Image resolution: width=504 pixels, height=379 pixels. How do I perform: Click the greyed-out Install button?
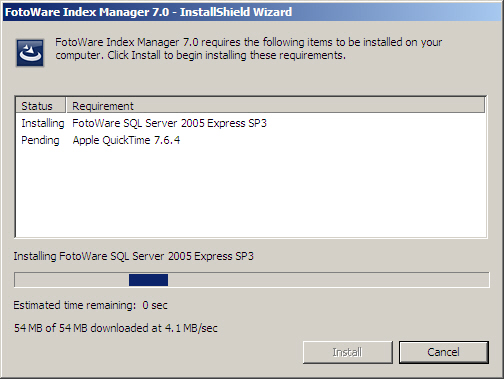click(347, 352)
